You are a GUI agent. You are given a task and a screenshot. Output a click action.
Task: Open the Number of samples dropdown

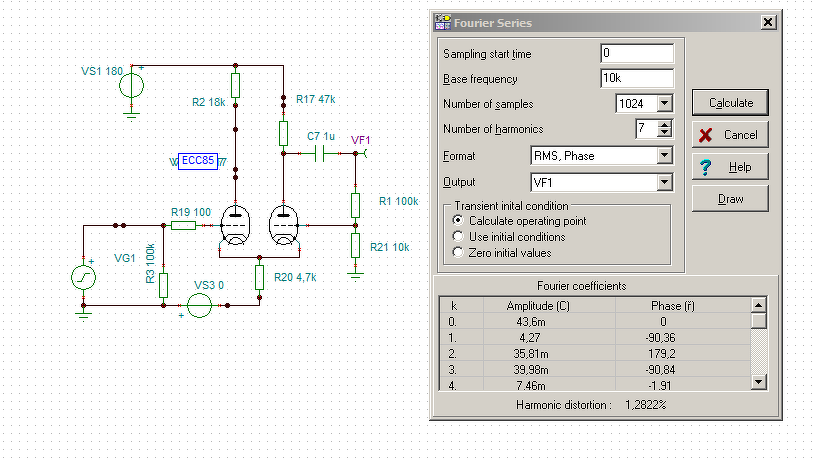[x=665, y=104]
